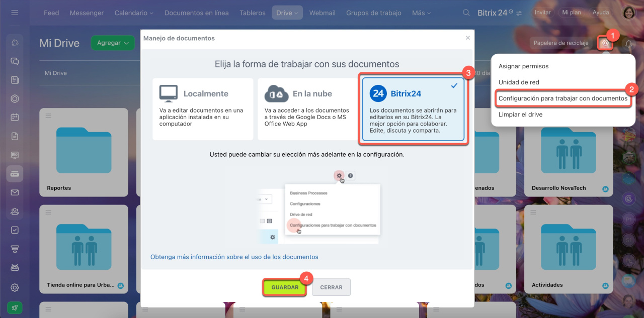Viewport: 644px width, 318px height.
Task: Expand the Calendario menu chevron
Action: pyautogui.click(x=151, y=13)
